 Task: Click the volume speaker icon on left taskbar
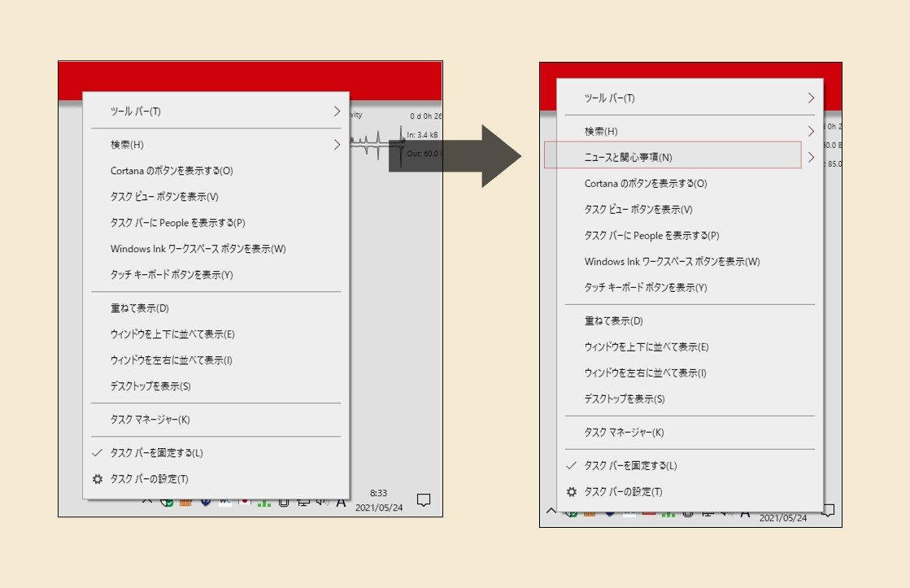323,503
